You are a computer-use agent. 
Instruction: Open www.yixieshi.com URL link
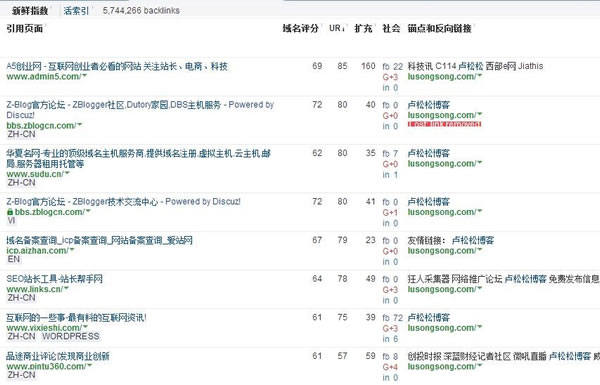[44, 328]
